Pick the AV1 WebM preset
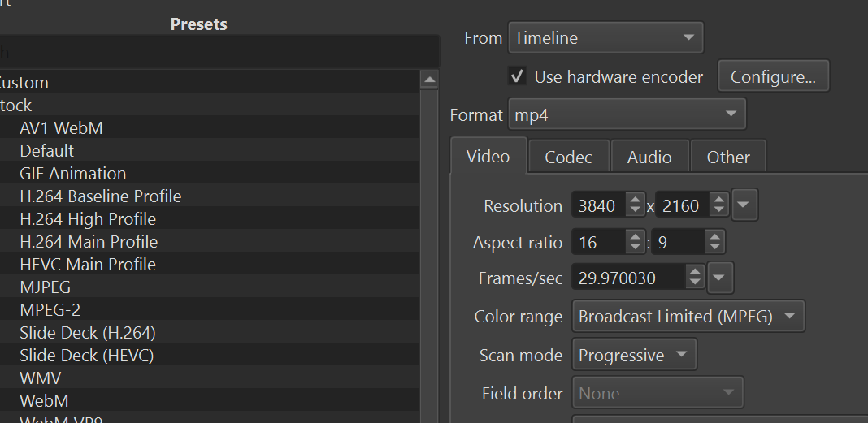 [x=62, y=128]
